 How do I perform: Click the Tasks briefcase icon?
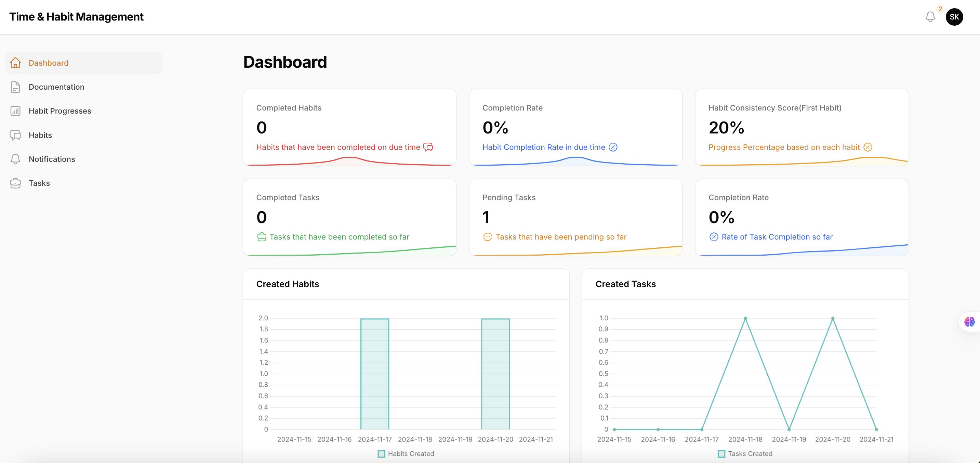tap(15, 183)
